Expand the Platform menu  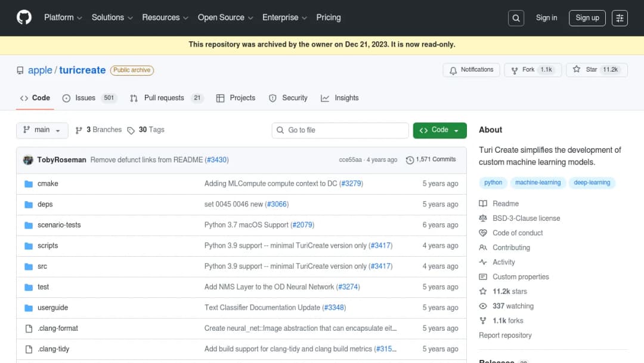pyautogui.click(x=63, y=18)
